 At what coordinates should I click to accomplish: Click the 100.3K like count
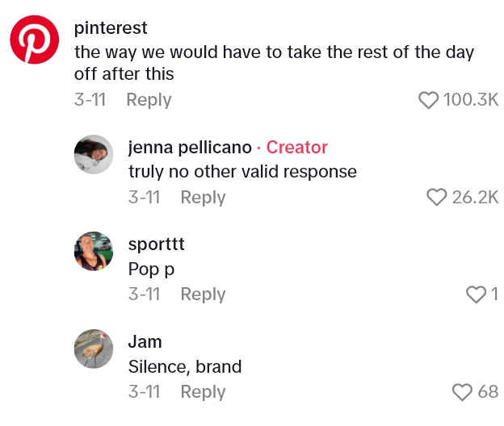(x=471, y=100)
